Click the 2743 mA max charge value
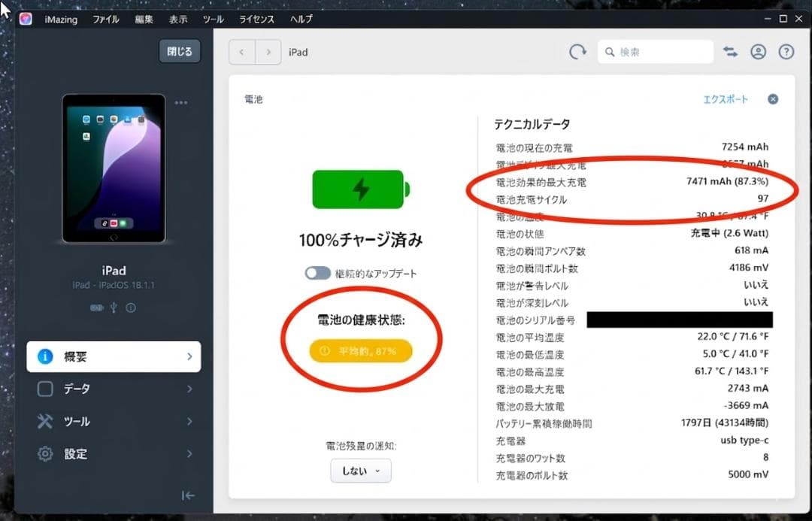Image resolution: width=812 pixels, height=521 pixels. (x=748, y=388)
